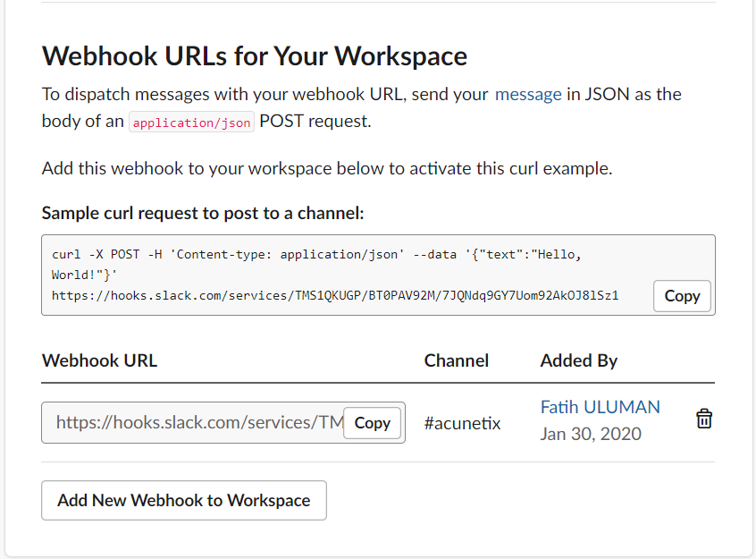Click the 'Channel' column header
The image size is (756, 559).
[456, 360]
